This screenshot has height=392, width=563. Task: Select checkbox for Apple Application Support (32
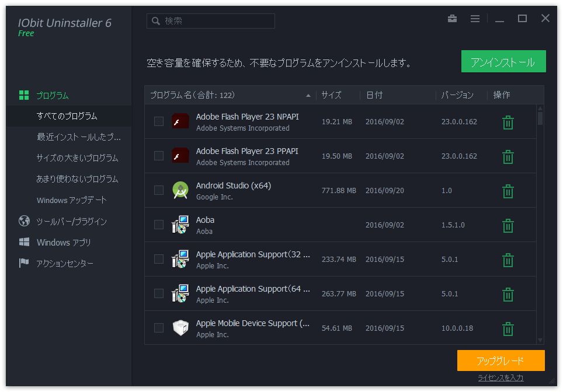tap(159, 259)
